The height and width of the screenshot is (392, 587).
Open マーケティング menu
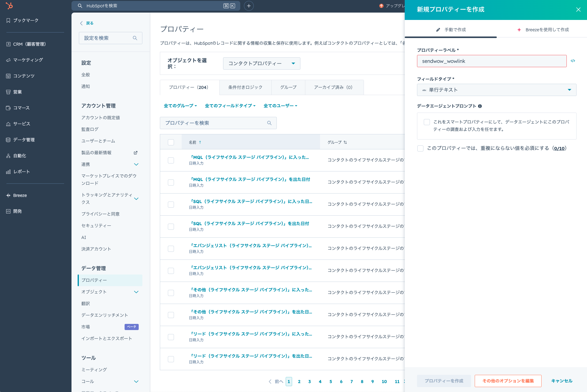coord(24,60)
